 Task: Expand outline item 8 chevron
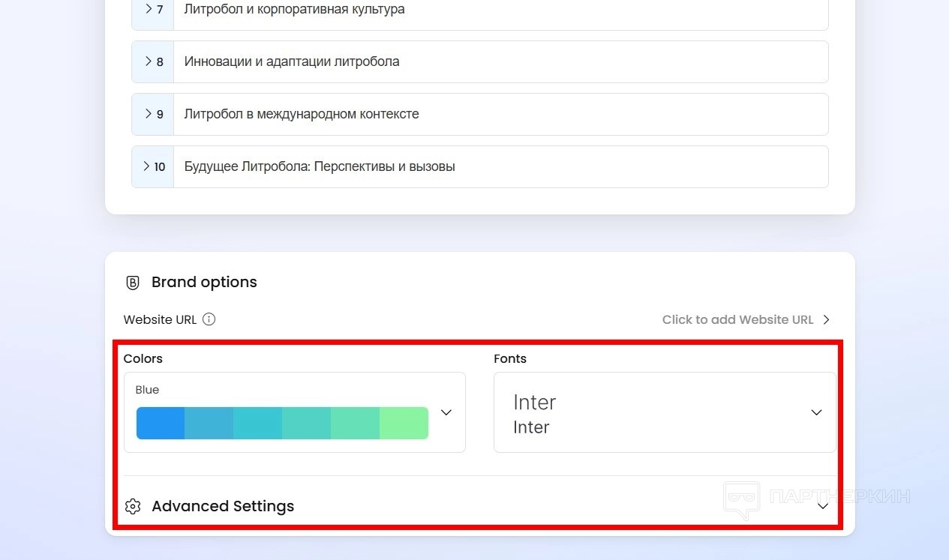click(149, 61)
